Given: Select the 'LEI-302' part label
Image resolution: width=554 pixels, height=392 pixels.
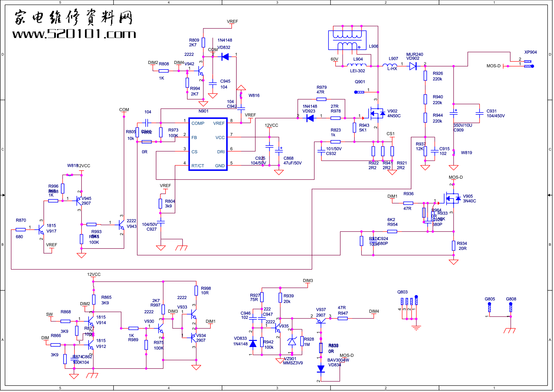Looking at the screenshot, I should coord(358,71).
